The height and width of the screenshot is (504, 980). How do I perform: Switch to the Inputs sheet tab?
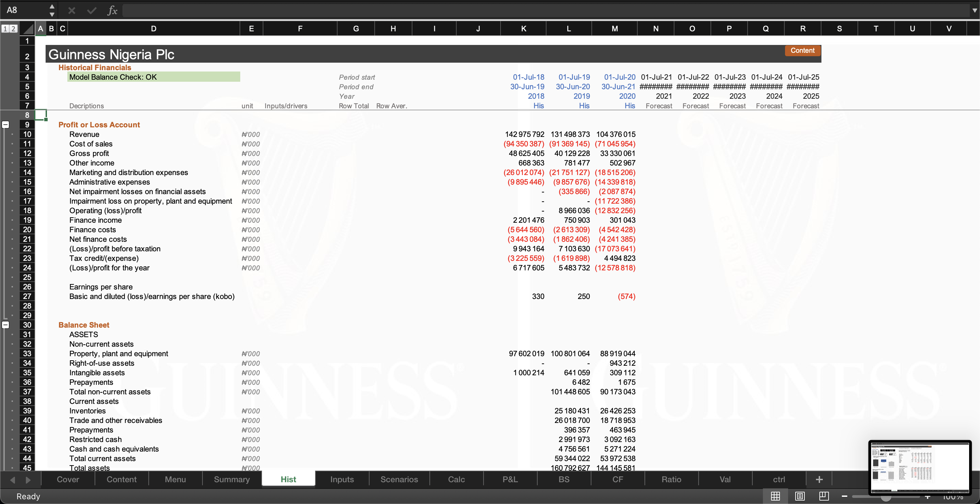coord(342,479)
